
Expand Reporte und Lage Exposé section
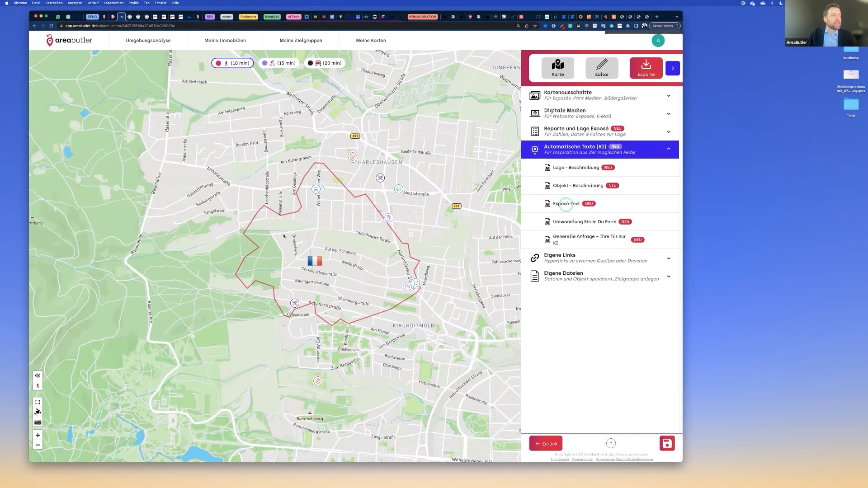click(x=600, y=131)
